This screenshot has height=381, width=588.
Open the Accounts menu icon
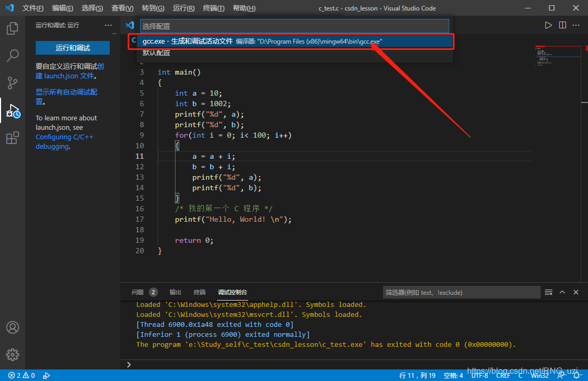(x=13, y=327)
